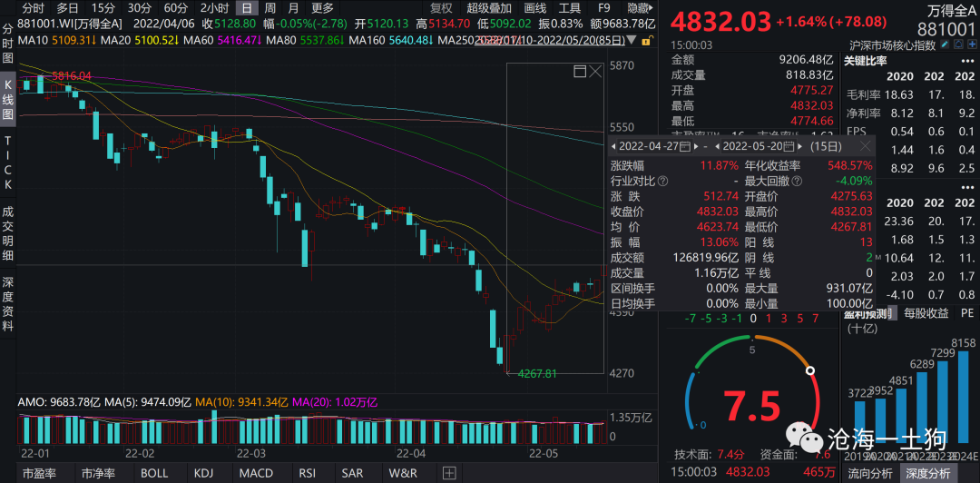Open the 分时图 sidebar view

[8, 44]
